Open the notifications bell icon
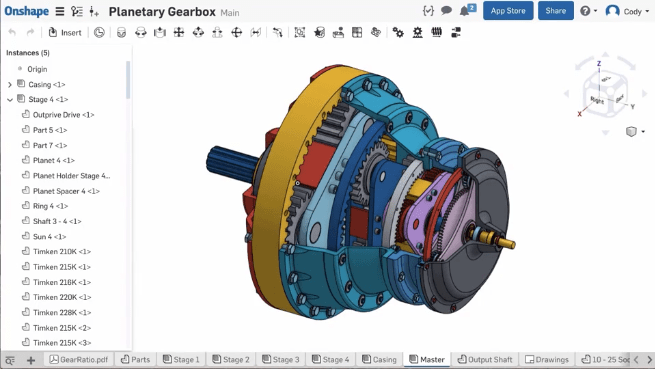Screen dimensions: 655x369 [465, 11]
